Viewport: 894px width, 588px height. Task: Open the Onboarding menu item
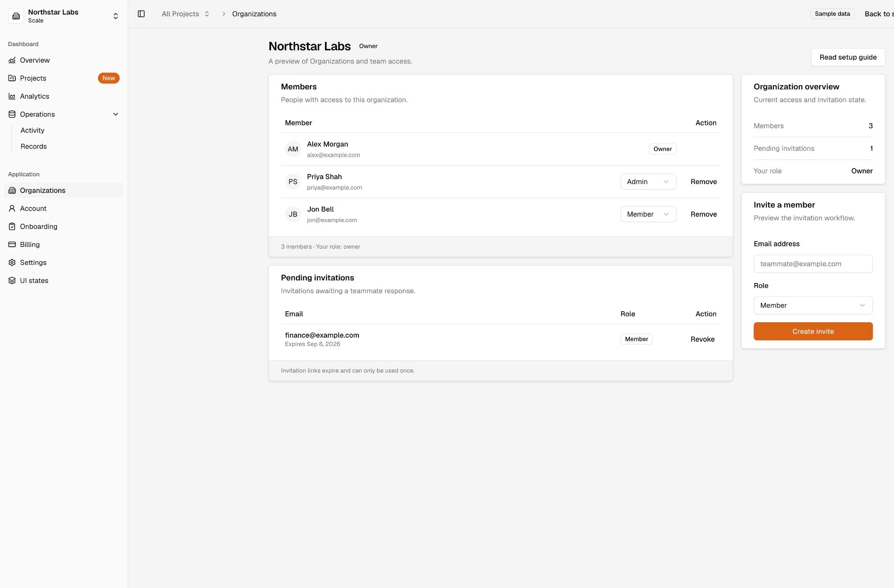[64, 226]
